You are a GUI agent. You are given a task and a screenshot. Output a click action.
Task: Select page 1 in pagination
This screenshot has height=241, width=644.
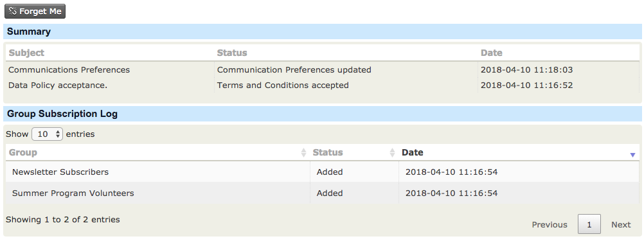589,224
